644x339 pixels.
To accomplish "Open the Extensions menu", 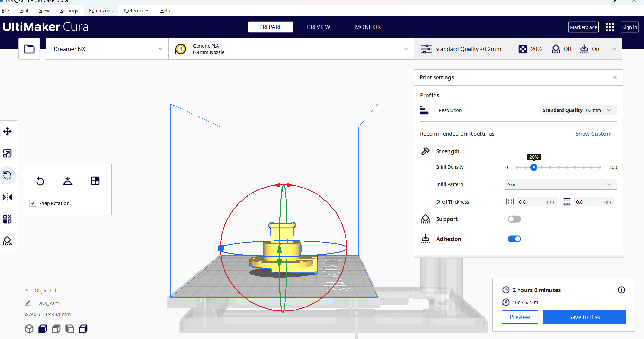I will pyautogui.click(x=101, y=11).
